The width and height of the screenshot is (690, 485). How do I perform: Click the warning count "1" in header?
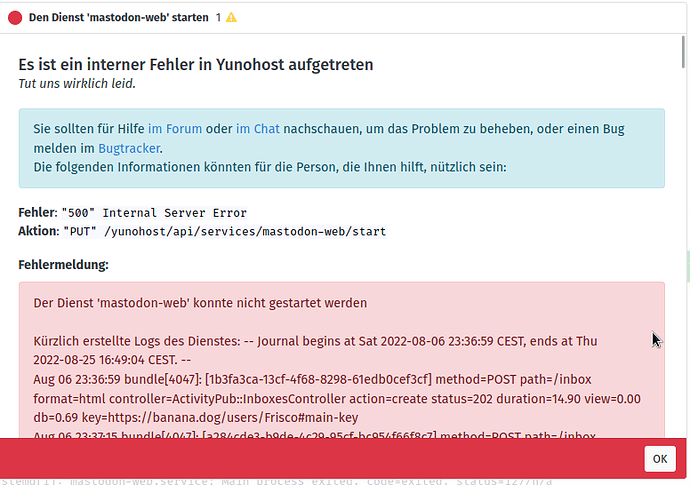tap(218, 17)
